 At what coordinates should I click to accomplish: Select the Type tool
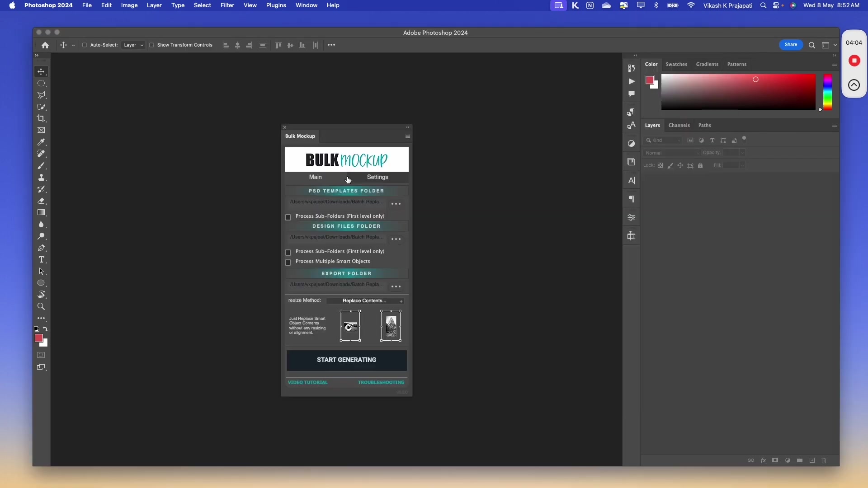point(41,259)
